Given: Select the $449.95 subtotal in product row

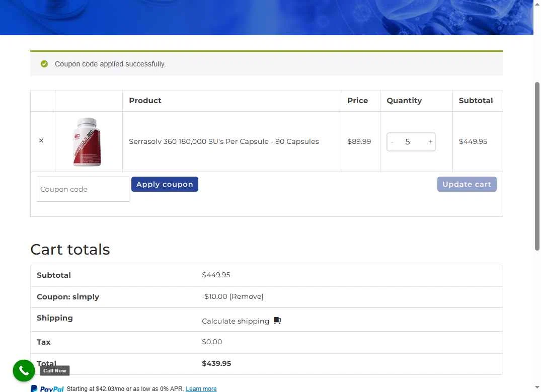Looking at the screenshot, I should pyautogui.click(x=473, y=141).
